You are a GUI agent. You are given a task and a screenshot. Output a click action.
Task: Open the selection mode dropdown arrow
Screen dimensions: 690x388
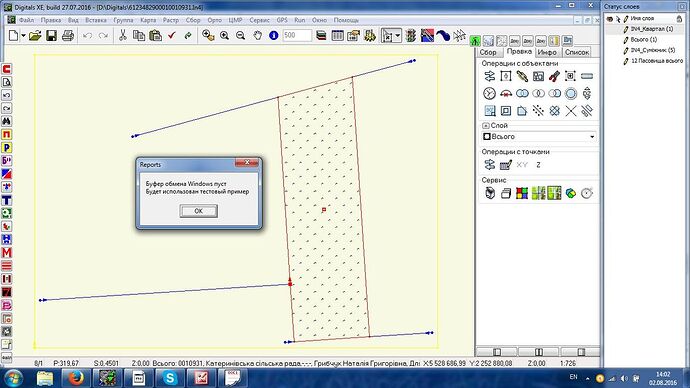(x=398, y=36)
